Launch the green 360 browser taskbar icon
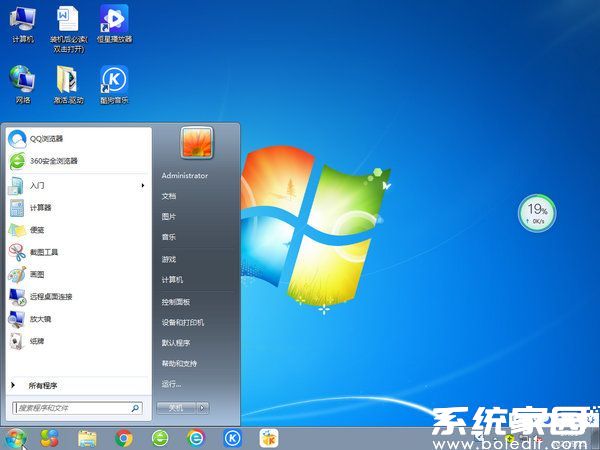The height and width of the screenshot is (450, 600). 160,439
